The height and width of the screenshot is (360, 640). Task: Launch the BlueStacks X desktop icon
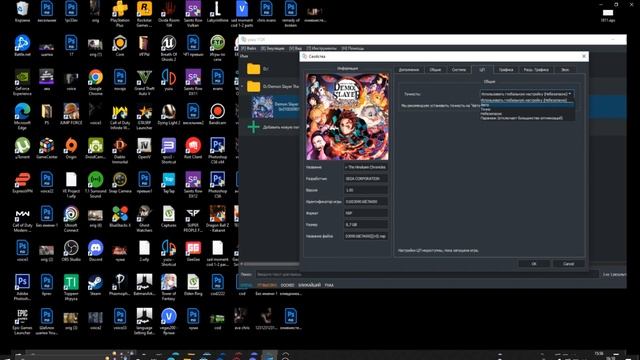(x=120, y=217)
